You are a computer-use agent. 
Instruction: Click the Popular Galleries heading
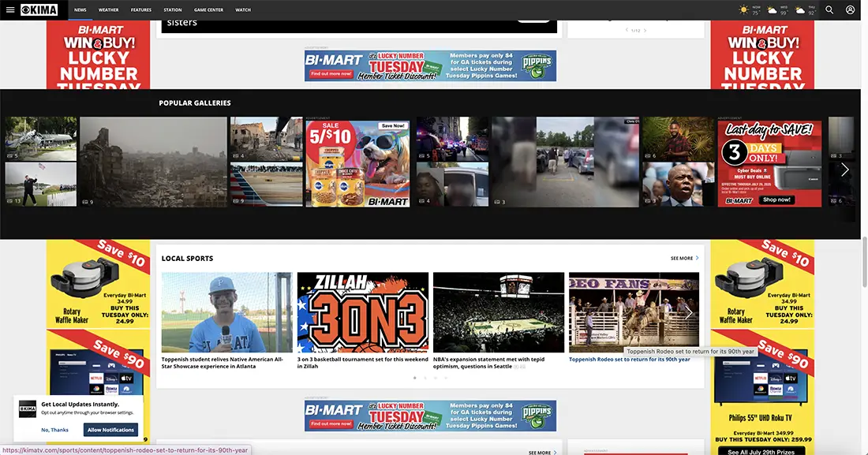pyautogui.click(x=195, y=103)
